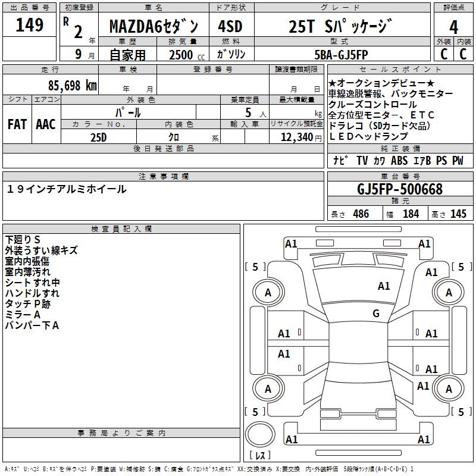
Task: Select the mileage value 85,698 km
Action: point(73,86)
